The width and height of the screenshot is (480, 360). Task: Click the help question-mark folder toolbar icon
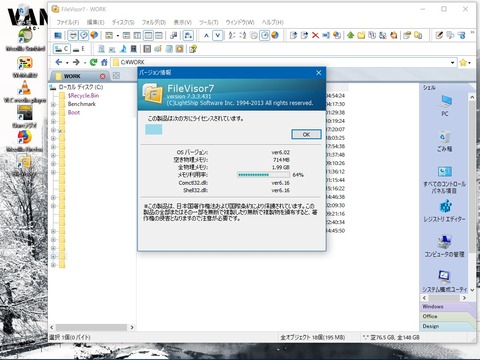point(193,49)
